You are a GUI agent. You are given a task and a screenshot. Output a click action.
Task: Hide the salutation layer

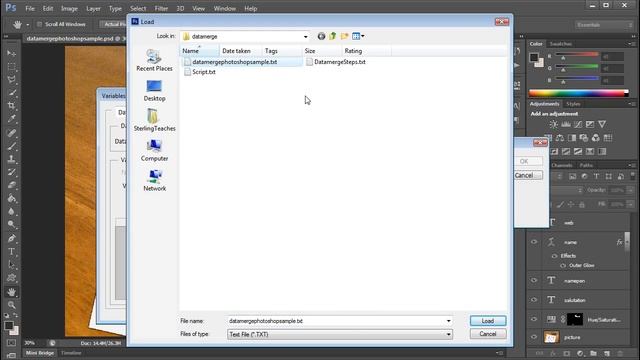point(534,300)
